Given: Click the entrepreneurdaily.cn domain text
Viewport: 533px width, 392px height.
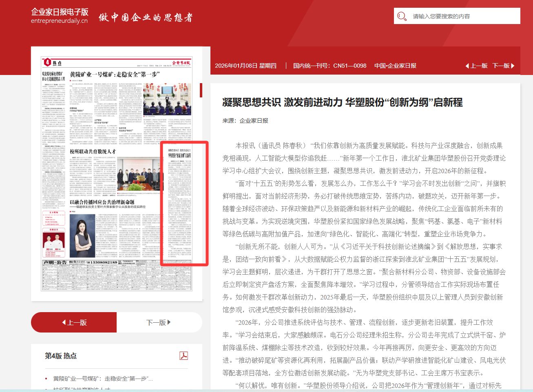Looking at the screenshot, I should point(59,21).
